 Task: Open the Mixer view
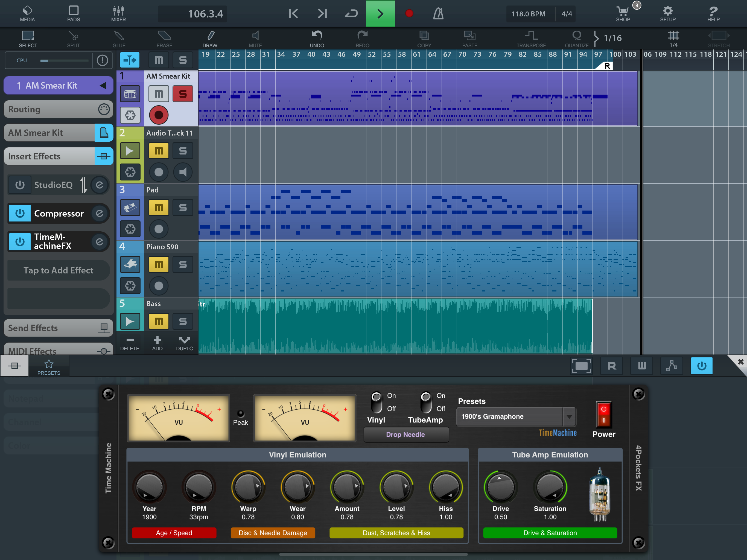118,14
